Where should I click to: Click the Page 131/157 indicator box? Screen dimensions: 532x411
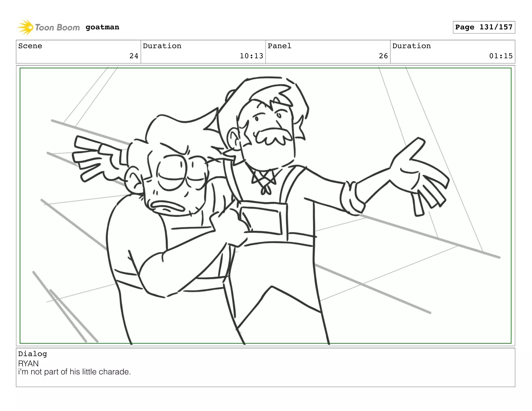point(484,27)
